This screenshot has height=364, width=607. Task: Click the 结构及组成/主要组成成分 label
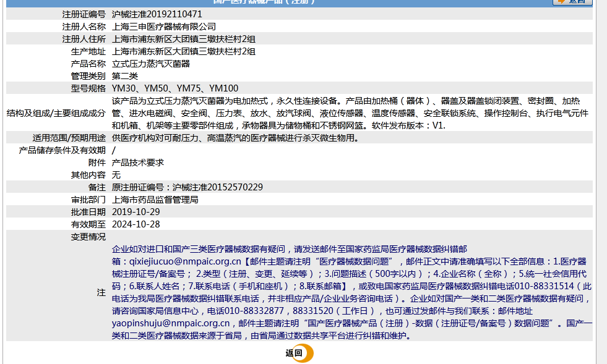click(56, 113)
